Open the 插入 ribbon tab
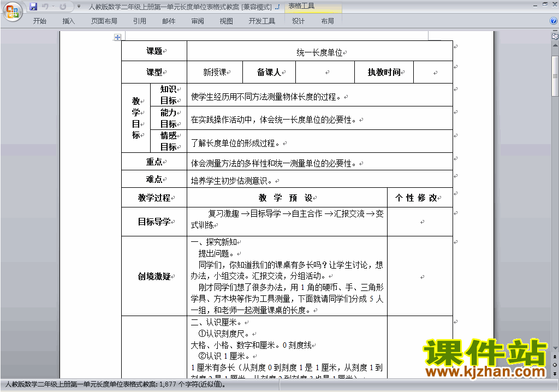The image size is (559, 392). point(68,21)
